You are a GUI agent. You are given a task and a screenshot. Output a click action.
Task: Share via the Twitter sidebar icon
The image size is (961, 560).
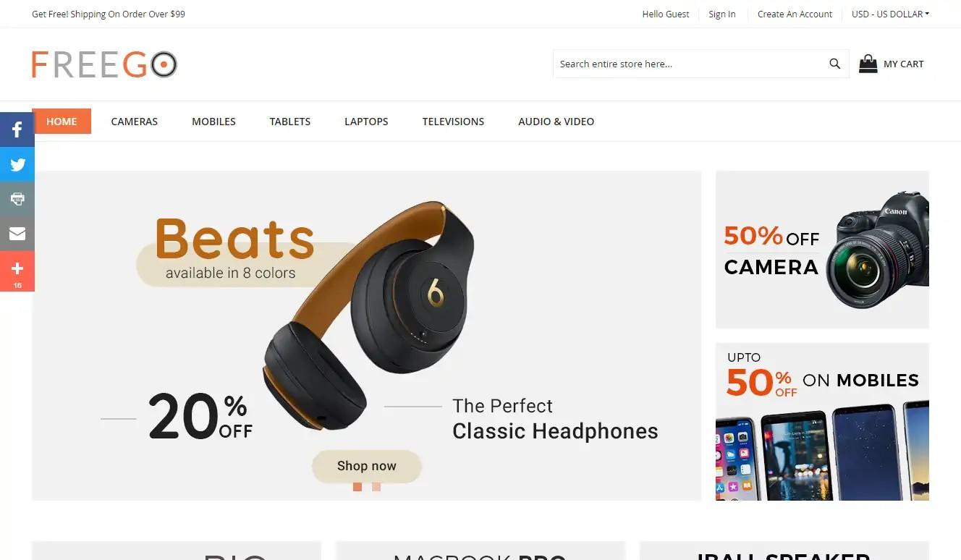[x=17, y=165]
